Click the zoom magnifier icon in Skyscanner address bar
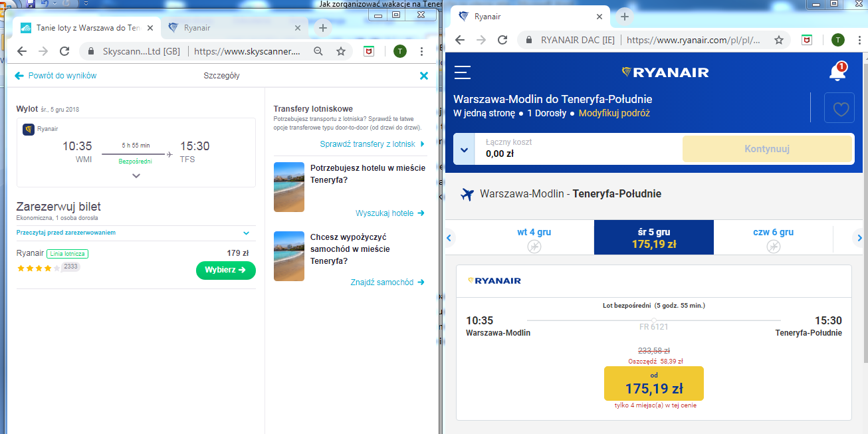Viewport: 868px width, 434px height. click(x=318, y=51)
